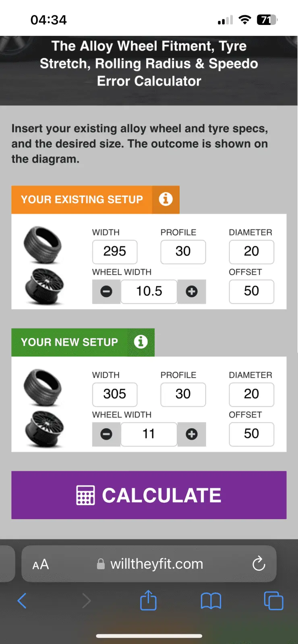The image size is (298, 644).
Task: Click the existing setup info icon
Action: [166, 199]
